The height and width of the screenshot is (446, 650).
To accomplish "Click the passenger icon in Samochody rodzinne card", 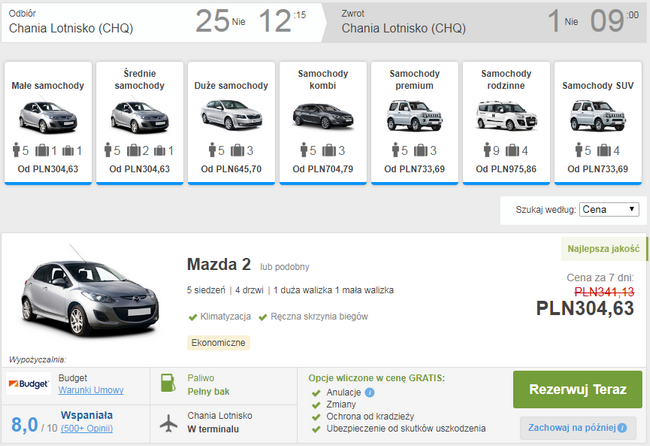I will 487,150.
